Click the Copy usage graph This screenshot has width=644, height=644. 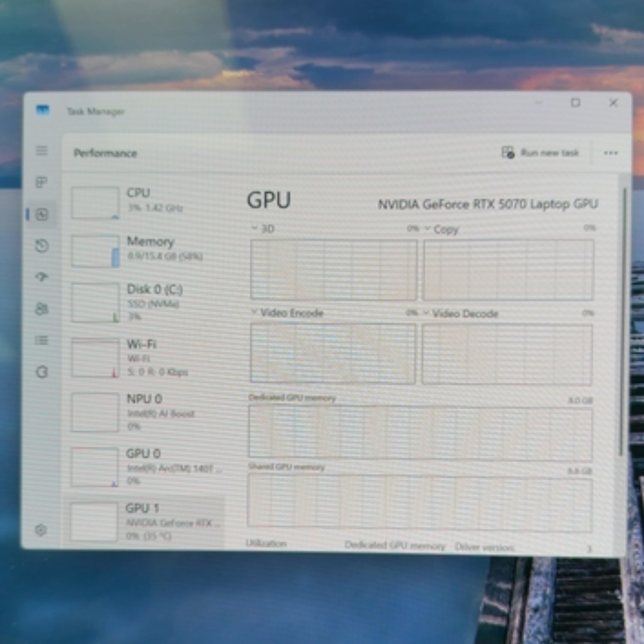tap(508, 270)
